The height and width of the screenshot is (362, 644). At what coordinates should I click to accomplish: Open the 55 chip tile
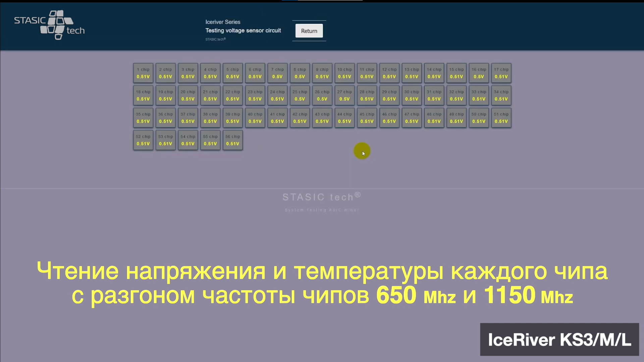pyautogui.click(x=210, y=140)
